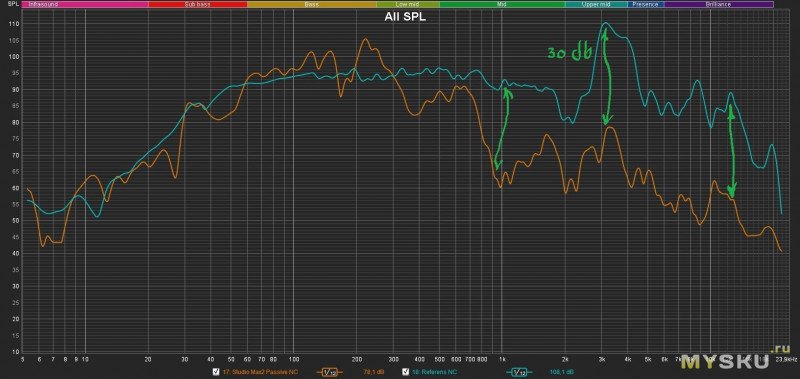Select the Sub bass frequency band

click(197, 4)
